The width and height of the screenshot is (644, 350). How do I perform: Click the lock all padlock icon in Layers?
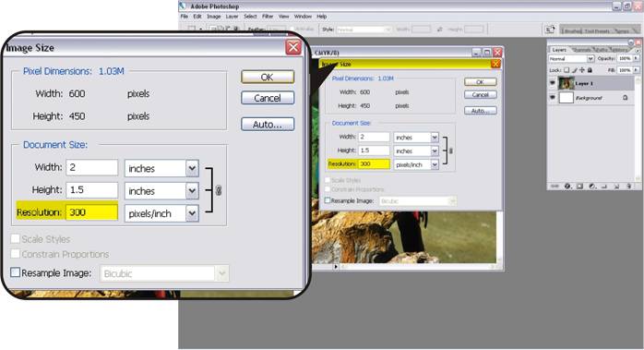[590, 70]
